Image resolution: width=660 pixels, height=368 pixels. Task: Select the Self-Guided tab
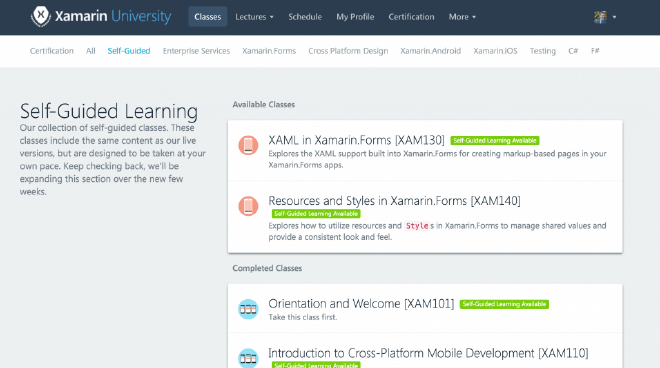pos(129,51)
